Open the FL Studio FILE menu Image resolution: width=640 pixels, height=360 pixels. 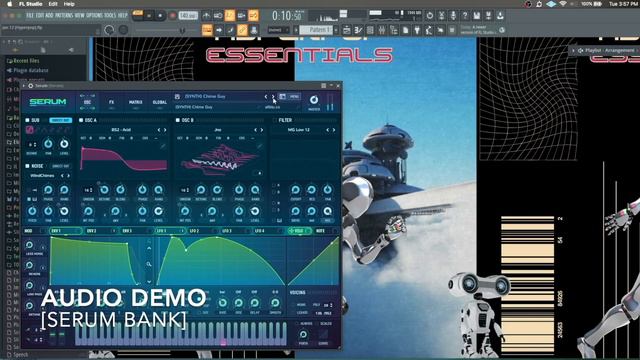pyautogui.click(x=30, y=16)
